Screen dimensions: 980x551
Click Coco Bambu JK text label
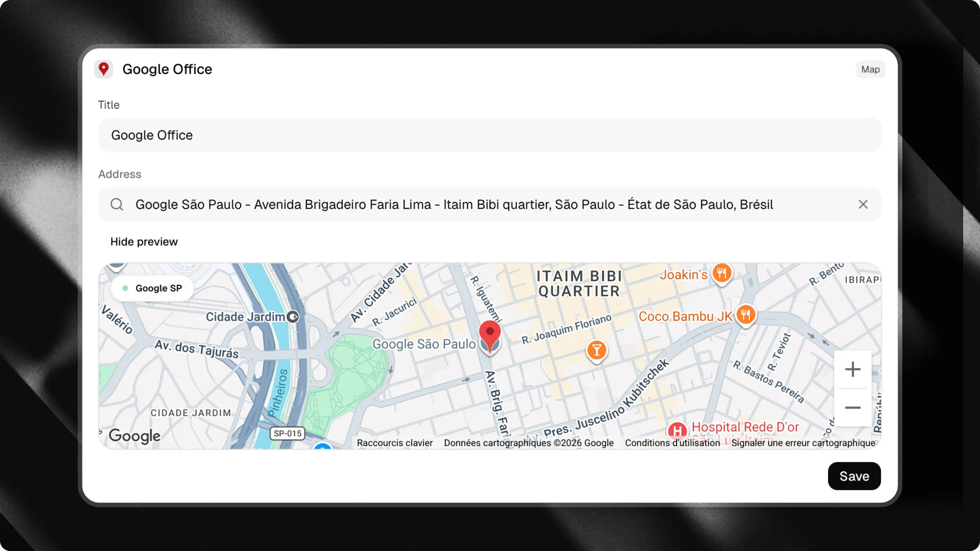[686, 316]
